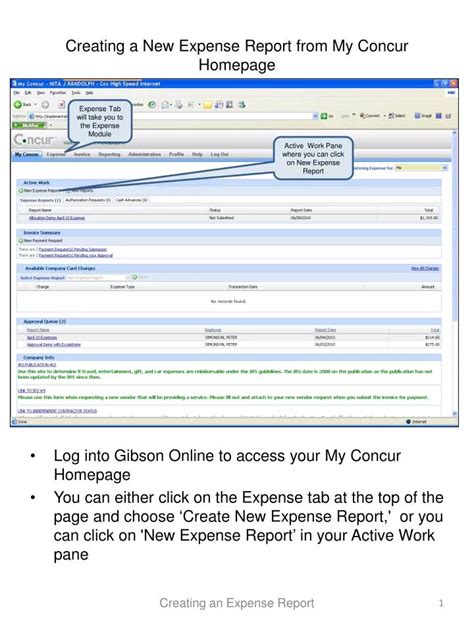Screen dimensions: 474x632
Task: Click the New Payment Request icon
Action: pyautogui.click(x=21, y=241)
